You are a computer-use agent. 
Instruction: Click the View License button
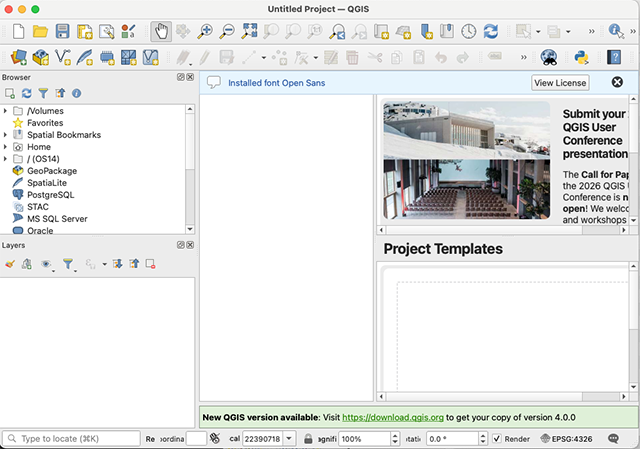(560, 83)
